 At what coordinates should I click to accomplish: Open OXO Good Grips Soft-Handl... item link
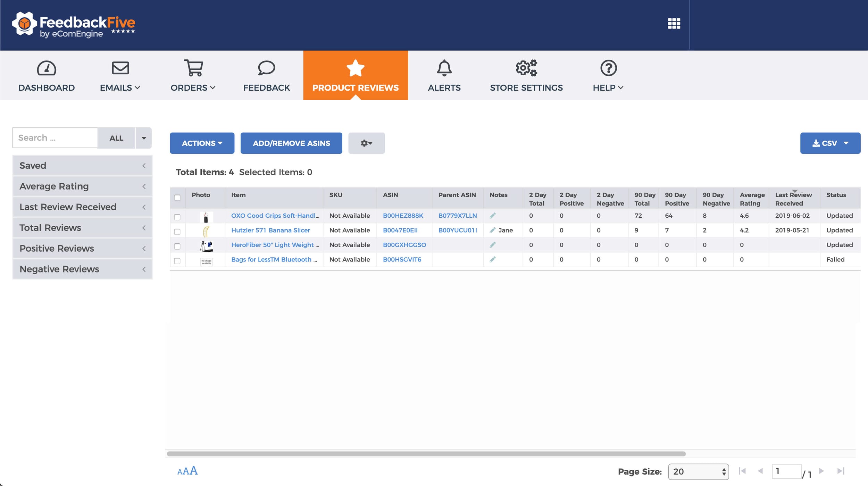(x=275, y=216)
